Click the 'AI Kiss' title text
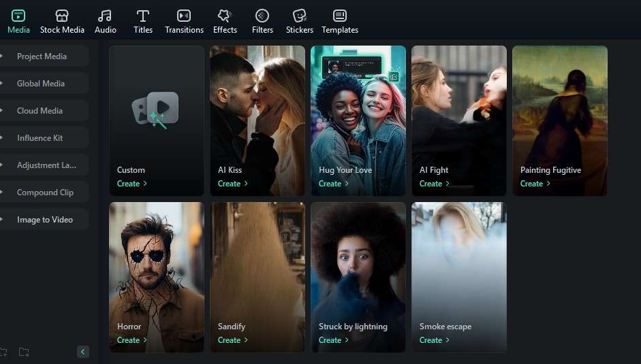 click(230, 170)
